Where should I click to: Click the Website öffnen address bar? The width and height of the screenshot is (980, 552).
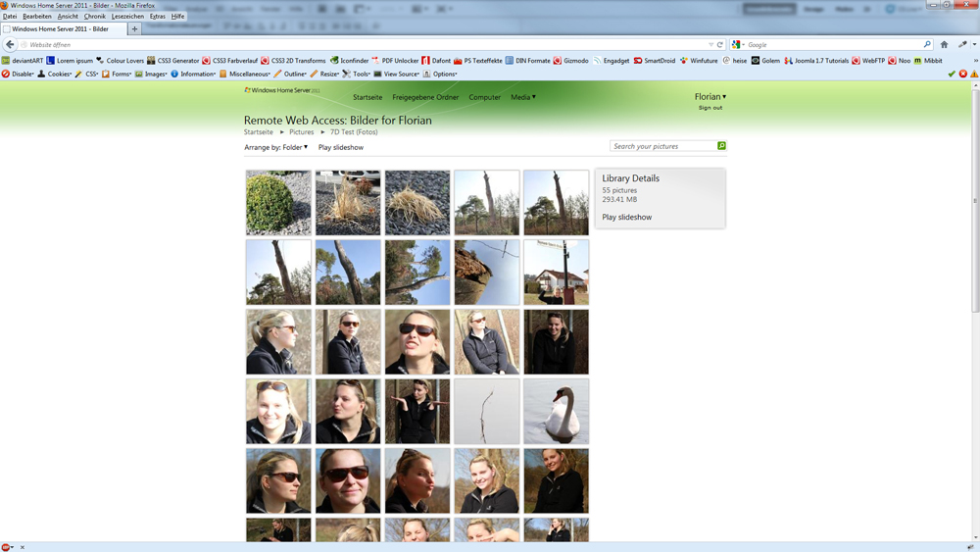(x=368, y=45)
